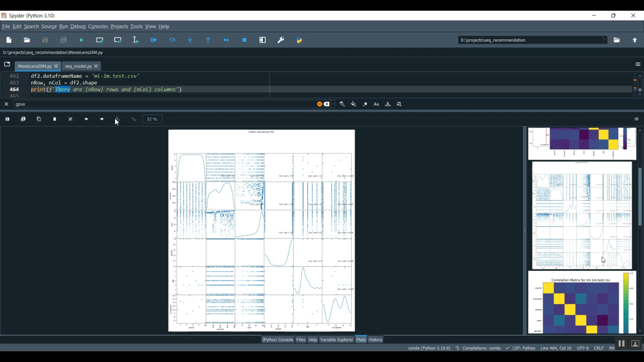Open the Plots pane options hamburger menu
The height and width of the screenshot is (362, 644).
tap(637, 119)
